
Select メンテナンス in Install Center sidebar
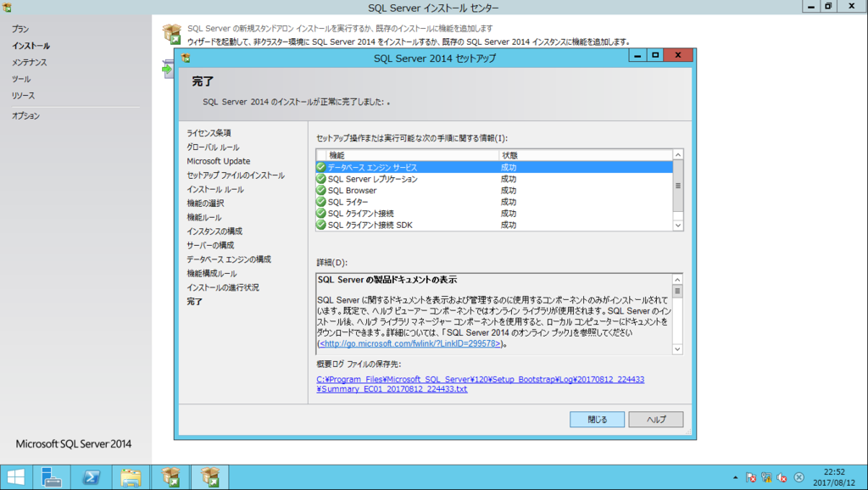coord(30,62)
